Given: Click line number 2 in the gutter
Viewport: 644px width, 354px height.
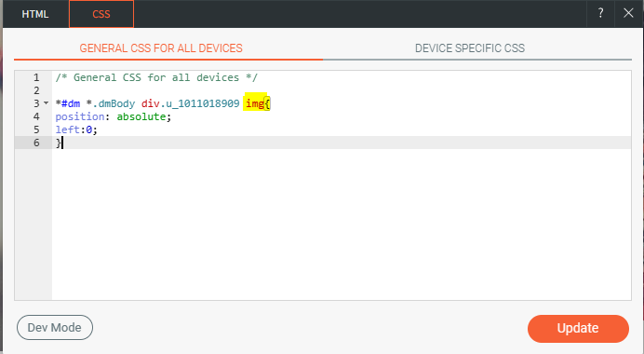Looking at the screenshot, I should click(x=36, y=90).
